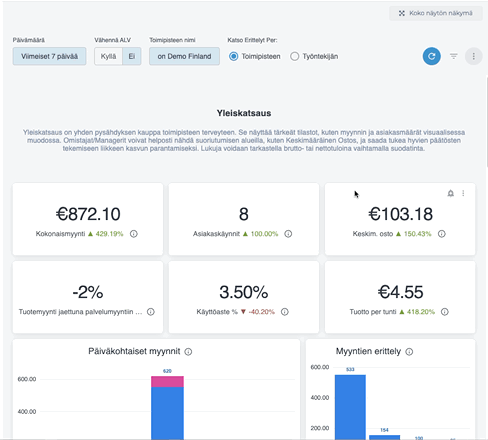Click the €4.55 revenue per hour value
This screenshot has width=488, height=440.
click(x=400, y=292)
